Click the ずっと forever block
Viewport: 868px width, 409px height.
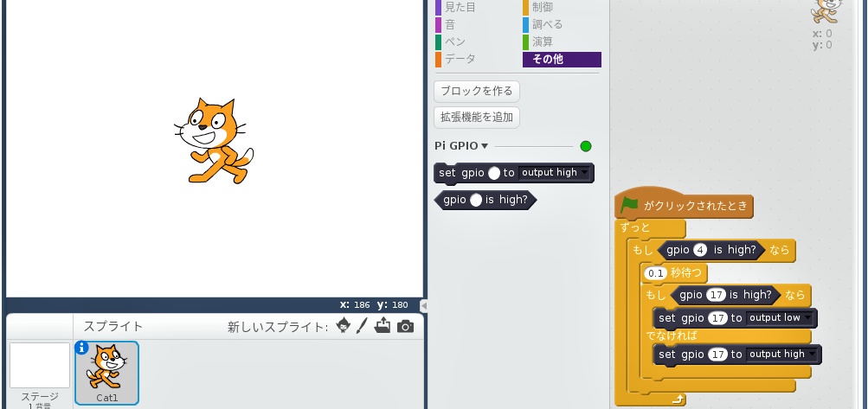[x=635, y=228]
